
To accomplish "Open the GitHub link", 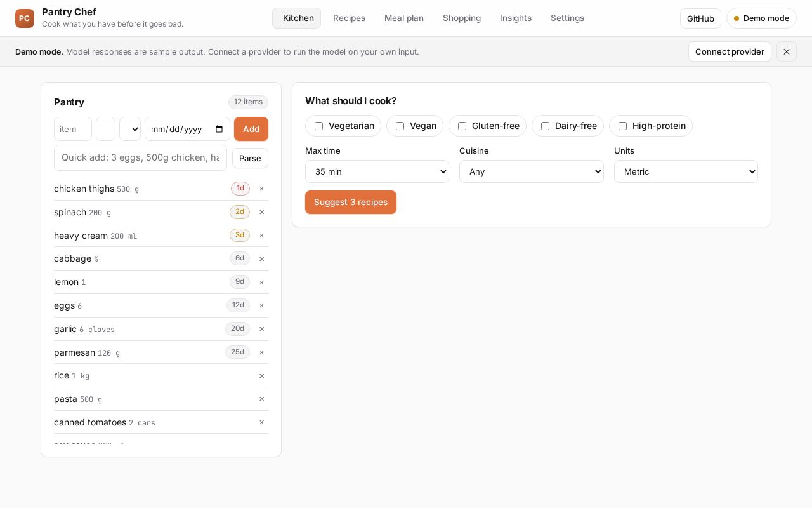I will 700,18.
